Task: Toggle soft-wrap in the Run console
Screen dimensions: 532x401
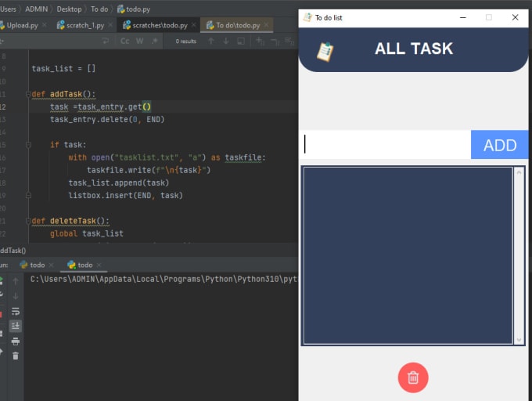Action: coord(16,311)
